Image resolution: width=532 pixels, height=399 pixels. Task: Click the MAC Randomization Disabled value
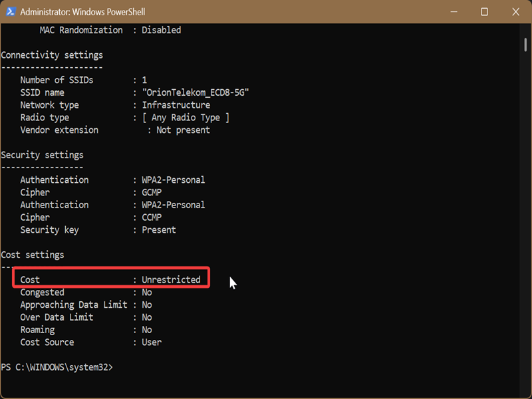(162, 30)
